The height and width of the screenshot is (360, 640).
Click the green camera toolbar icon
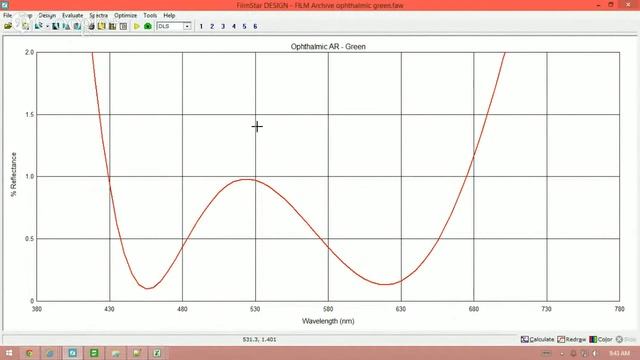[148, 26]
